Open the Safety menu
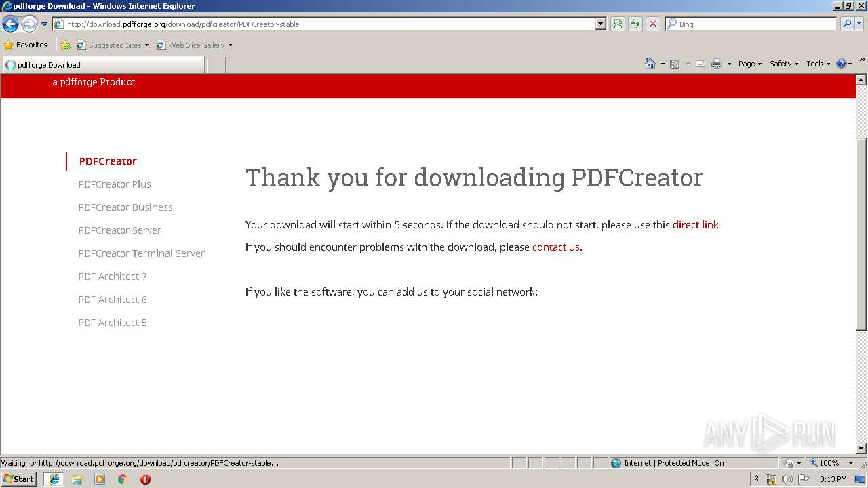The image size is (868, 488). click(x=784, y=64)
